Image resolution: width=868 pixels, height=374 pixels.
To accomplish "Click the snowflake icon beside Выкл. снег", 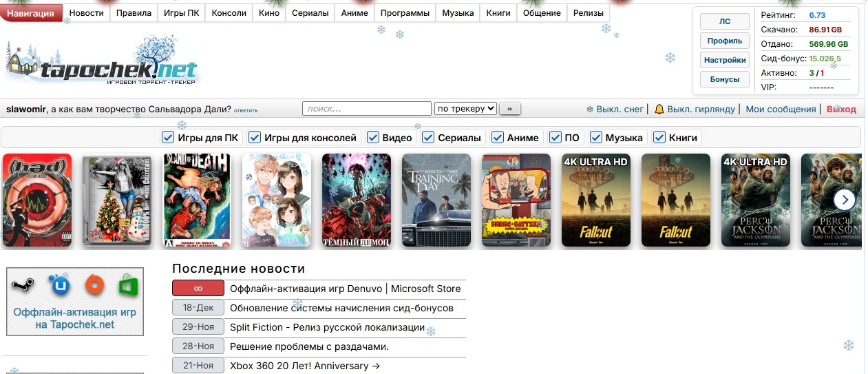I will tap(590, 109).
